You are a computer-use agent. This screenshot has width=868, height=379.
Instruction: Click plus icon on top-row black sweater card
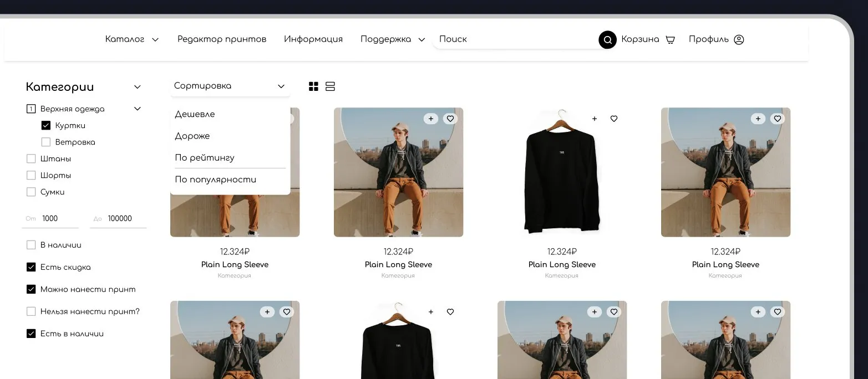coord(595,119)
